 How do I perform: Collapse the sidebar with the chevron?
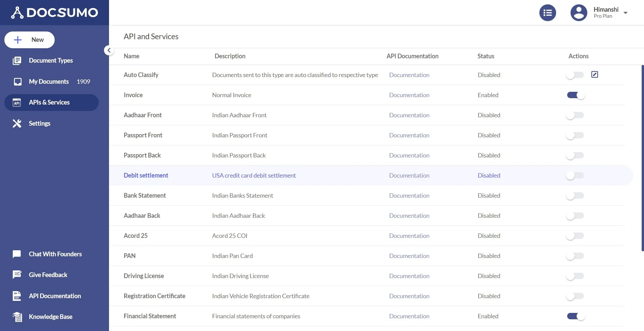click(x=109, y=50)
